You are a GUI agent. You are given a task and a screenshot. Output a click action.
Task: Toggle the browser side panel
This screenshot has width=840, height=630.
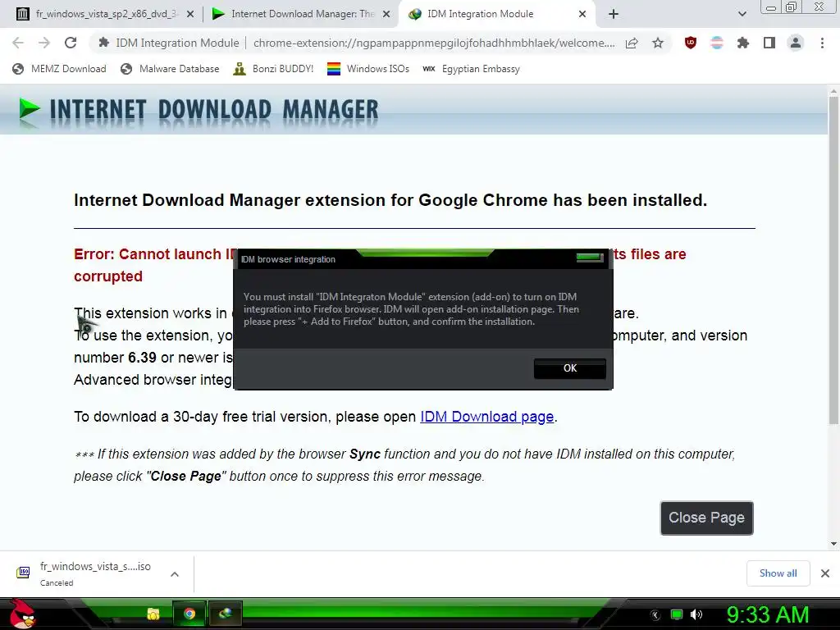[x=769, y=43]
